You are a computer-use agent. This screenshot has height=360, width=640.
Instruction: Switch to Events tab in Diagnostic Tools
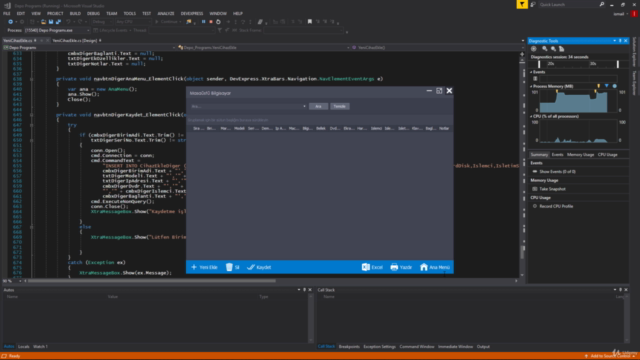(x=557, y=155)
